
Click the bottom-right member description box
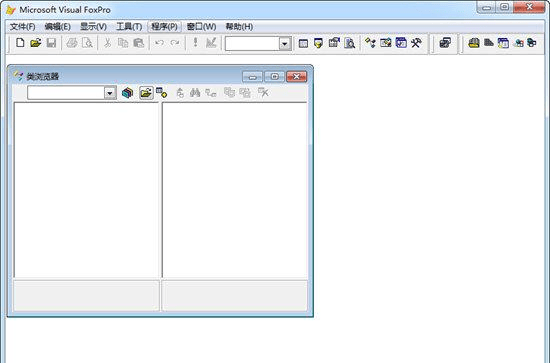[x=235, y=295]
